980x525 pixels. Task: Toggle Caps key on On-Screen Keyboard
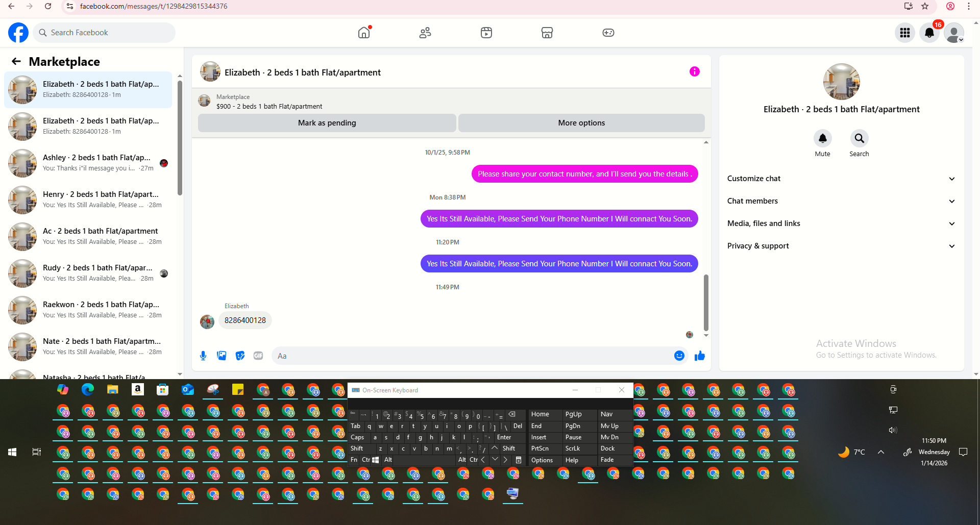[x=357, y=437]
